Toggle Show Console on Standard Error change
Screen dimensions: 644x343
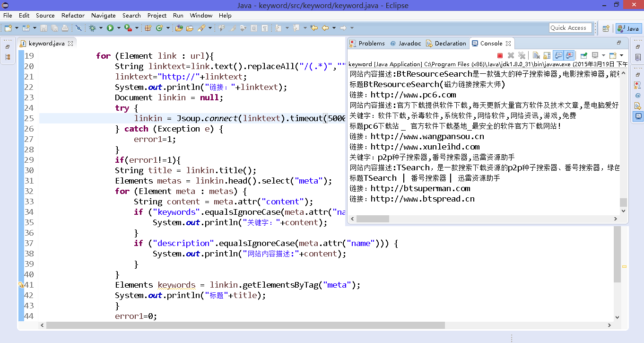[x=569, y=55]
